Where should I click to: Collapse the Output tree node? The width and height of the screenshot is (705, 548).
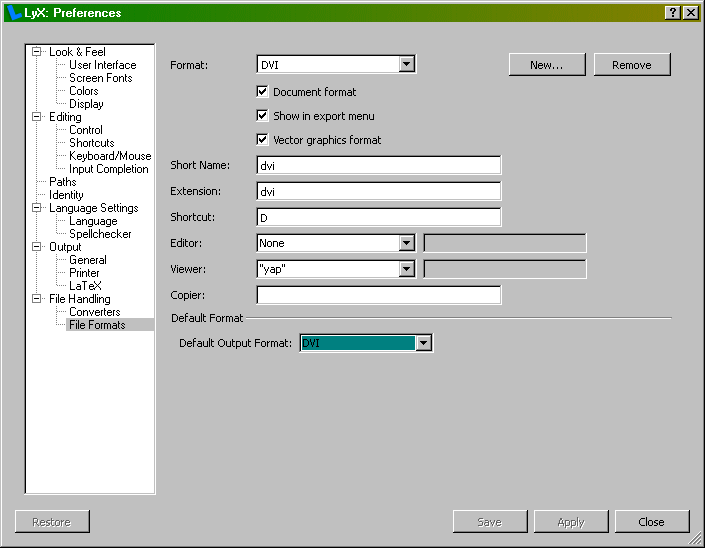point(36,246)
